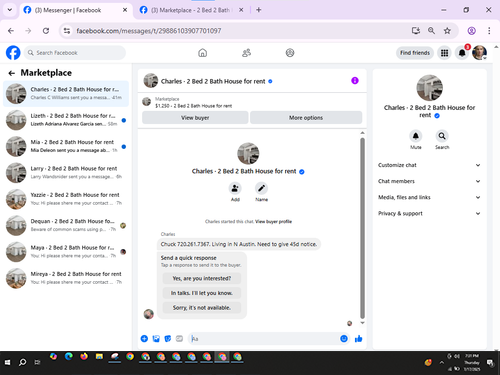The height and width of the screenshot is (375, 500).
Task: Reply with Sorry, it's not available.
Action: pos(202,308)
